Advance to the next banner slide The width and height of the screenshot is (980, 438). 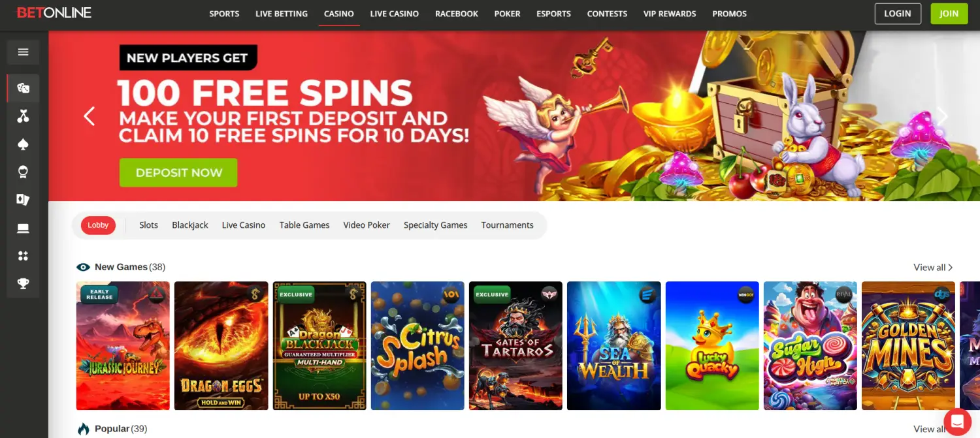tap(943, 116)
